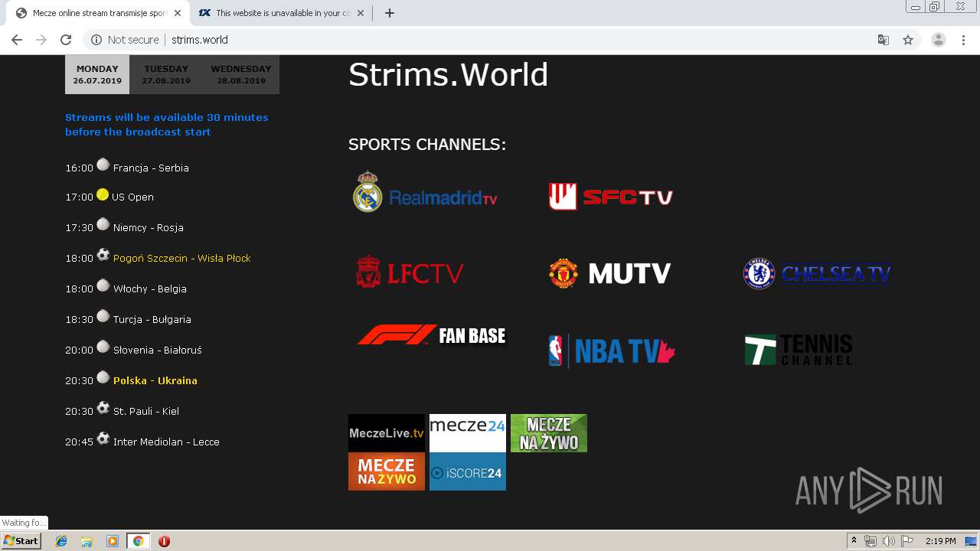Open the Polska - Ukraina match
980x551 pixels.
click(x=155, y=380)
